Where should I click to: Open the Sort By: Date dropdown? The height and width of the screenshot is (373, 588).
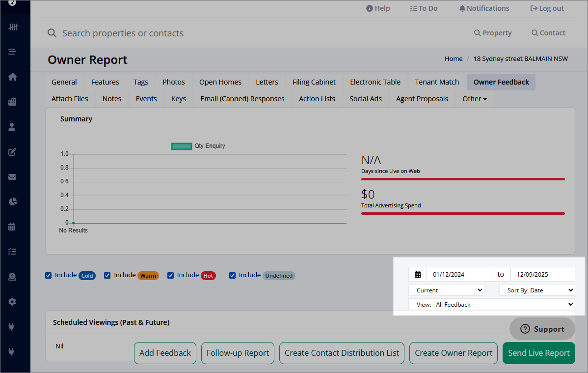pyautogui.click(x=537, y=290)
